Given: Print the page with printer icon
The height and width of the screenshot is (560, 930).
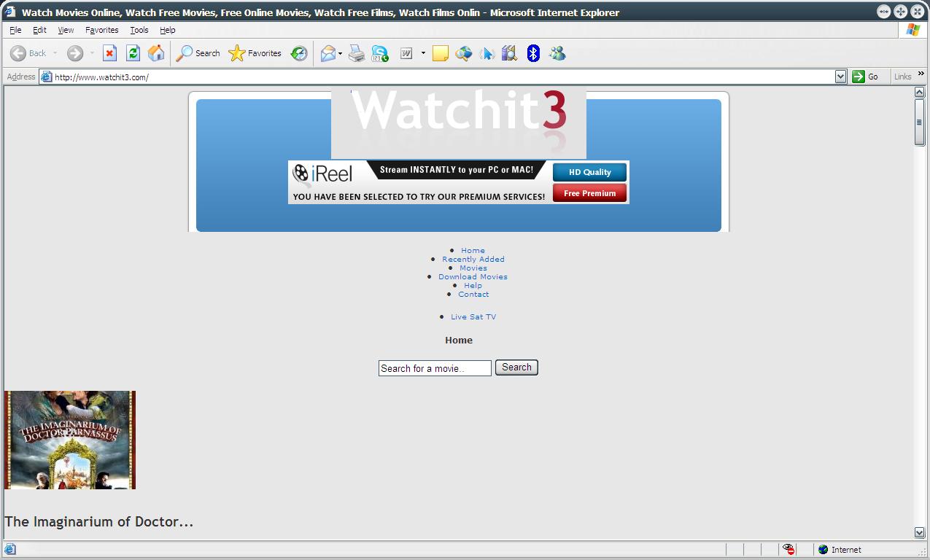Looking at the screenshot, I should [x=357, y=53].
